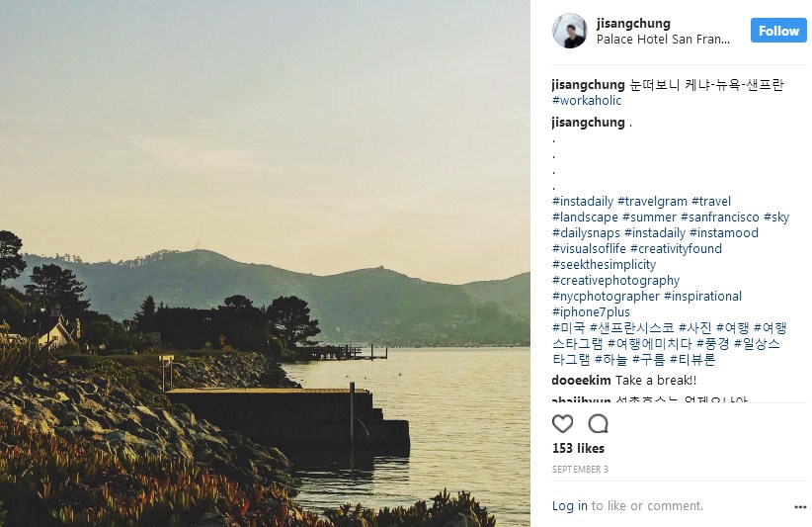
Task: Open the September 3 post timestamp
Action: [580, 470]
